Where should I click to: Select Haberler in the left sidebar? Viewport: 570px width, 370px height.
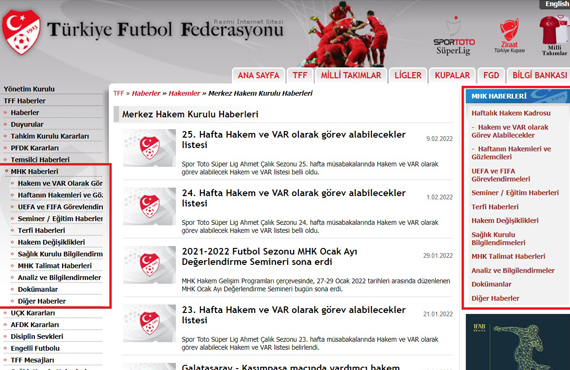(25, 113)
